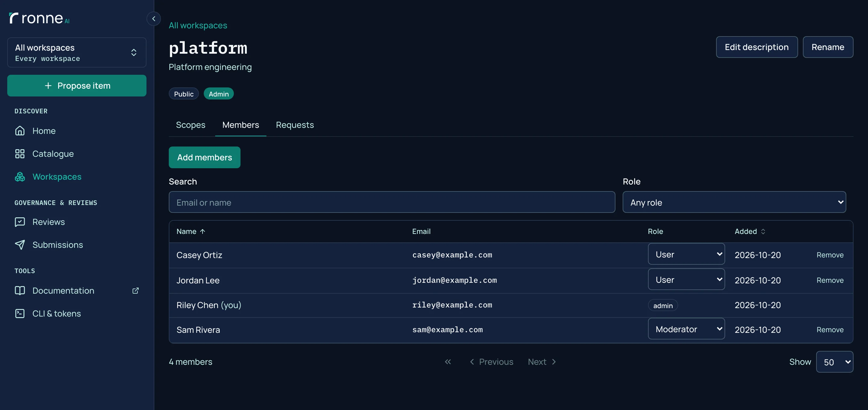
Task: Click the ronne AI logo
Action: (39, 18)
